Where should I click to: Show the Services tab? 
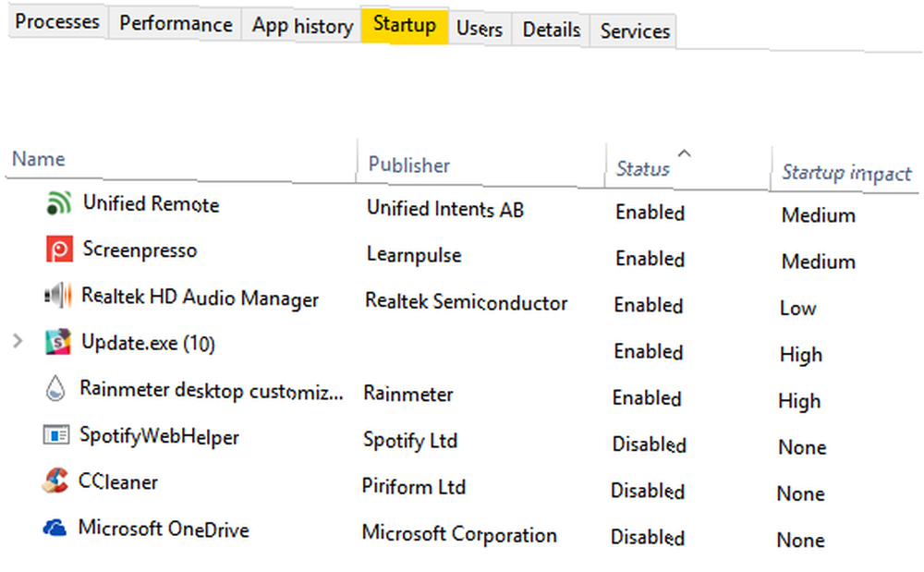(x=635, y=31)
